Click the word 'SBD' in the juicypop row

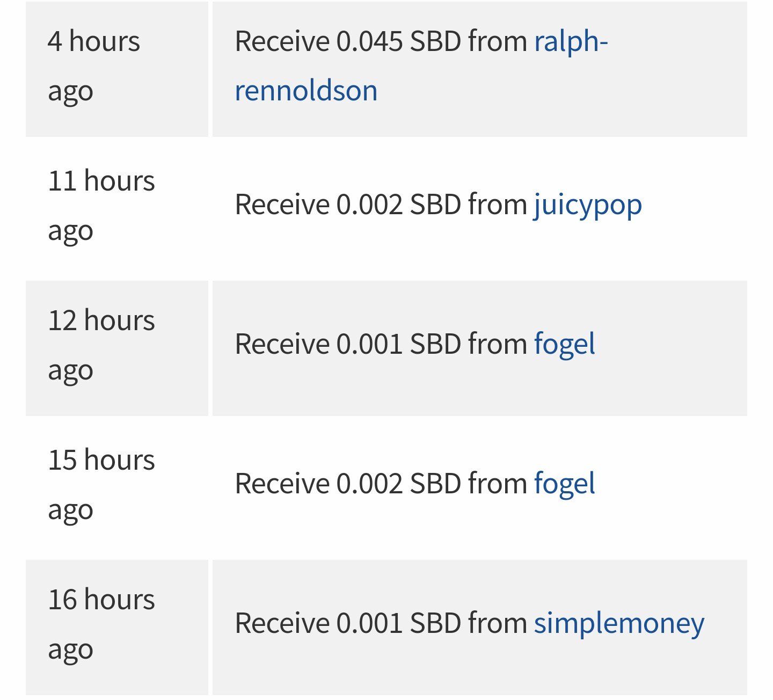pyautogui.click(x=435, y=205)
